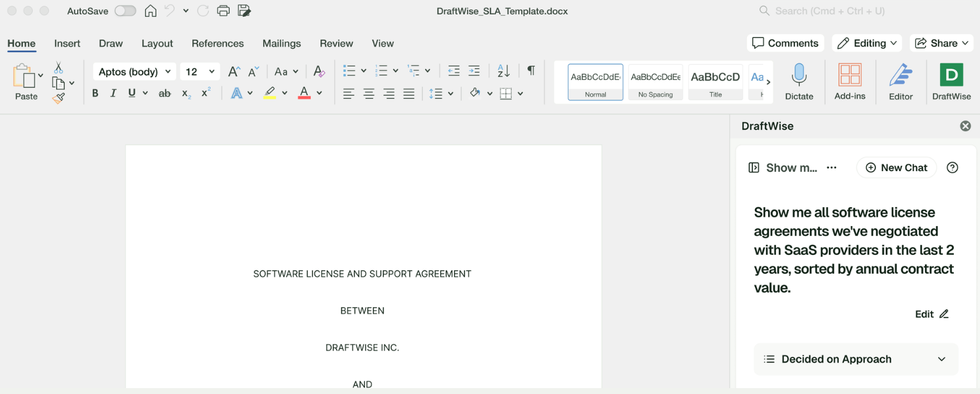980x394 pixels.
Task: Increase font size
Action: (234, 72)
